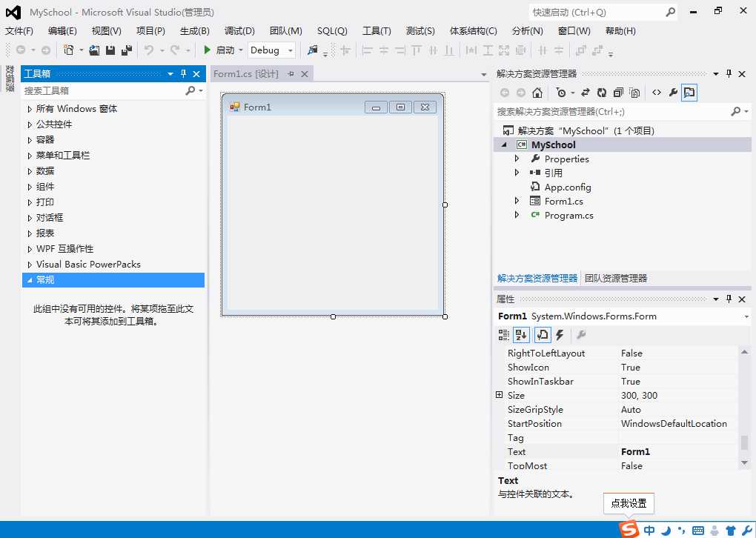Click the Undo toolbar icon
The height and width of the screenshot is (538, 756).
coord(149,50)
